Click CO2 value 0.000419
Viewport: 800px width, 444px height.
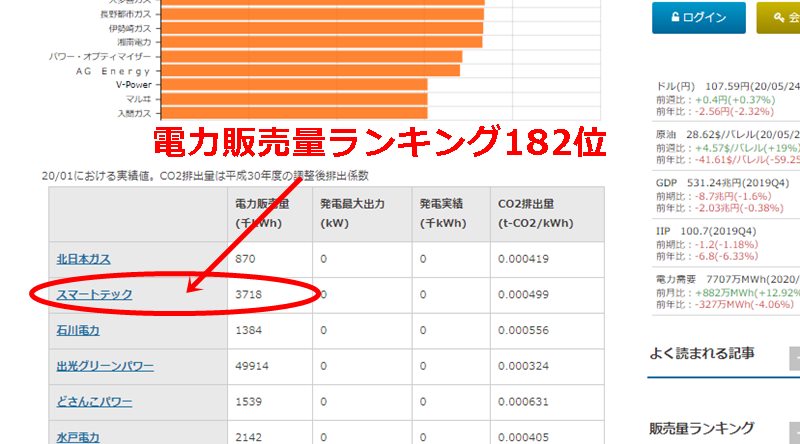[x=523, y=259]
